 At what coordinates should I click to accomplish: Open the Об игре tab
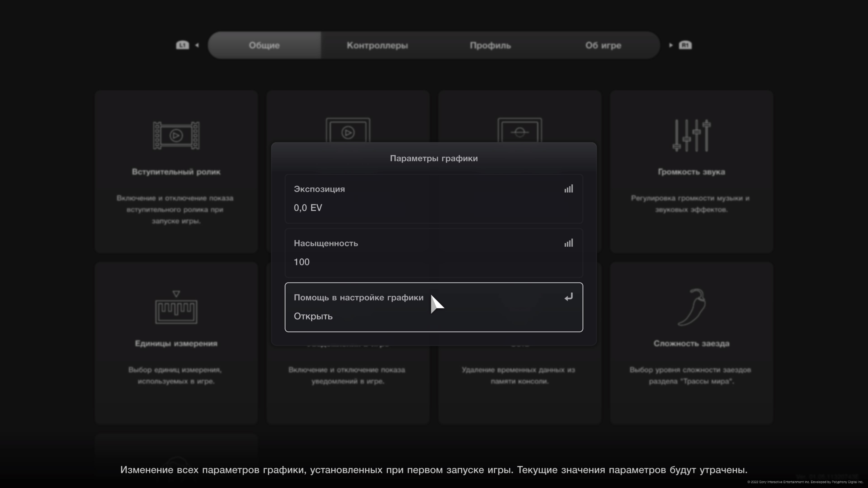click(x=603, y=45)
